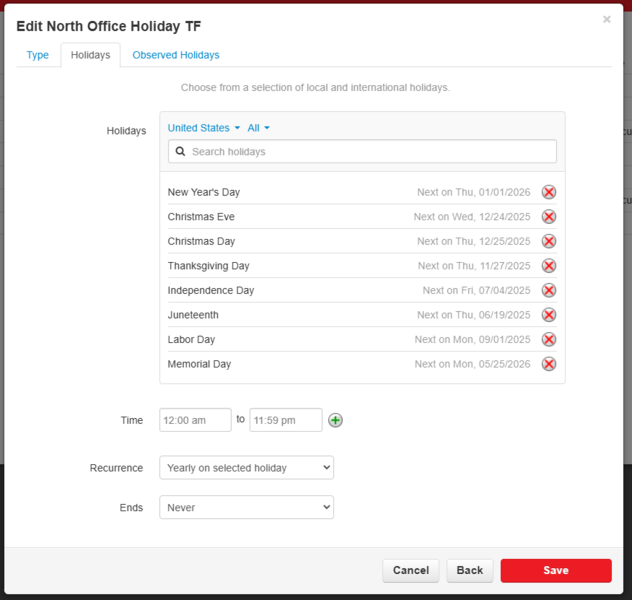Edit the 12:00 am start time field
Screen dimensions: 632x600
click(x=195, y=420)
